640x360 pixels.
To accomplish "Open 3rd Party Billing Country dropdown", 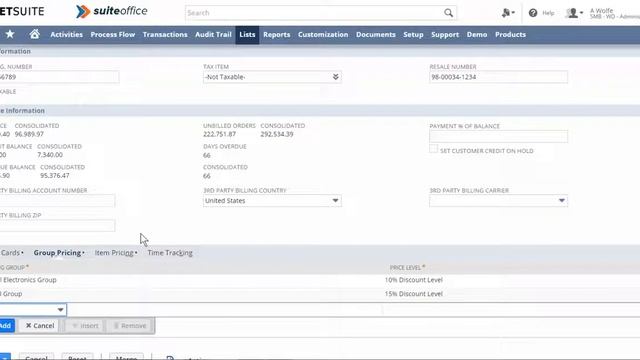I will point(335,200).
